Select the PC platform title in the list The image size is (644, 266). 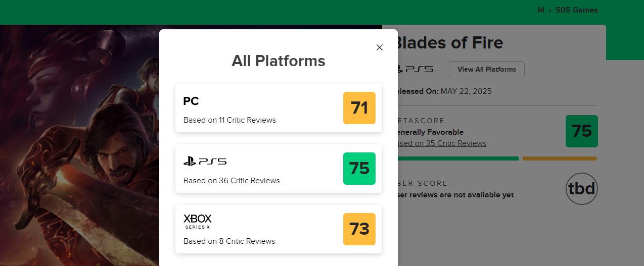click(191, 101)
